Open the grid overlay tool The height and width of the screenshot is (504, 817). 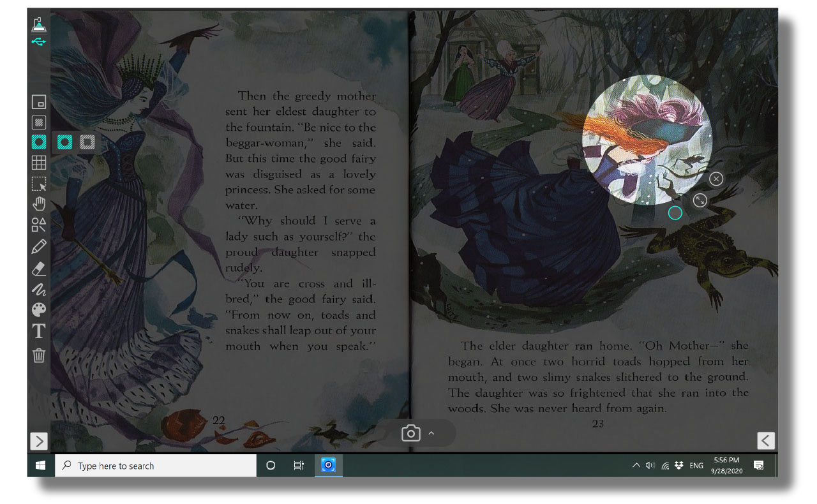tap(39, 163)
